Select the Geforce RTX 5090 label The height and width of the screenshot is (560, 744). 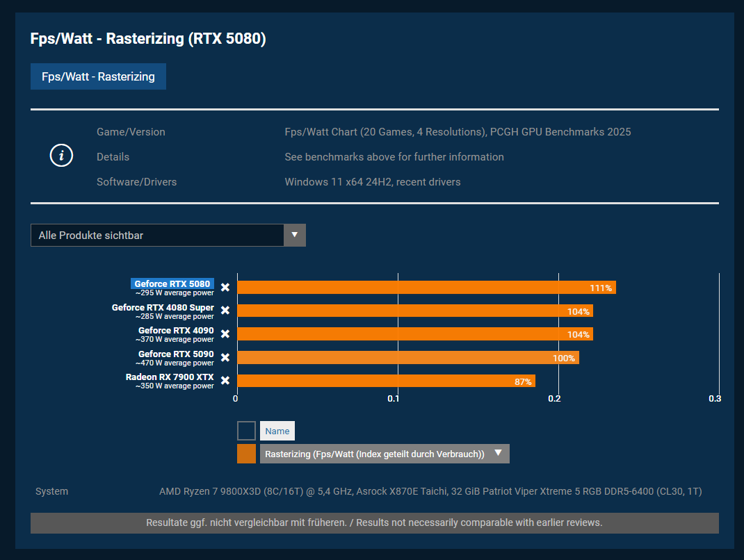[176, 354]
